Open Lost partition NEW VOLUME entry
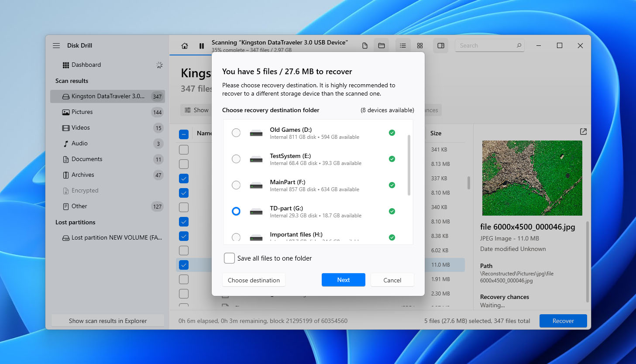636x364 pixels. click(x=107, y=237)
